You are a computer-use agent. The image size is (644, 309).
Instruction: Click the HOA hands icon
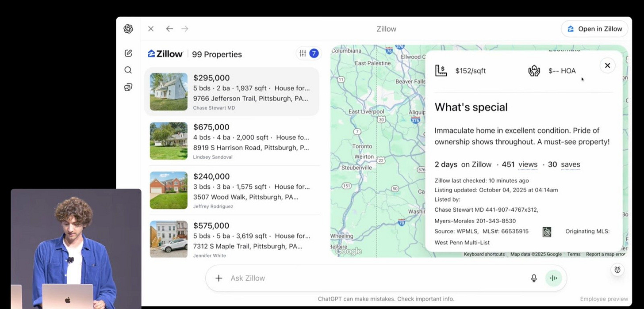tap(534, 71)
